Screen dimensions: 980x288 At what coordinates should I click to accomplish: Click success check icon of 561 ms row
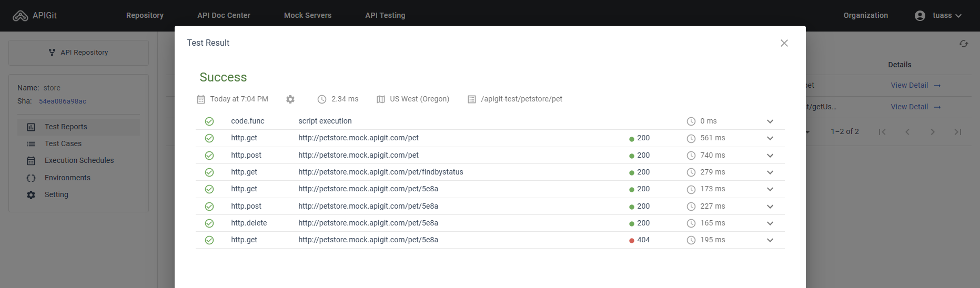[209, 138]
